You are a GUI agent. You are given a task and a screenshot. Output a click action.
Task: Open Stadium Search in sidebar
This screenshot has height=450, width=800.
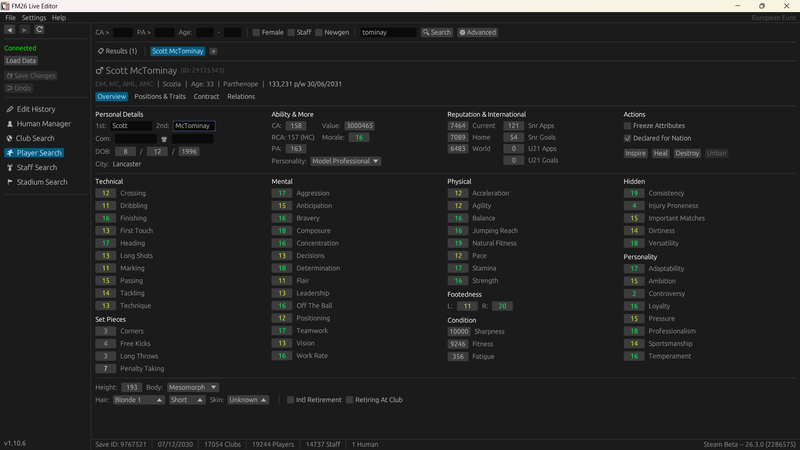[37, 182]
